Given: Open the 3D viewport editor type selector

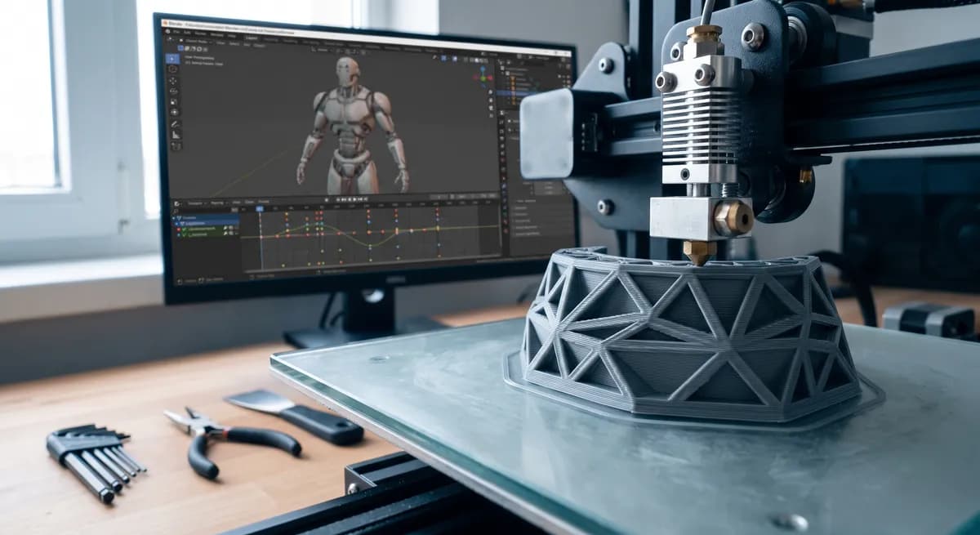Looking at the screenshot, I should tap(170, 39).
